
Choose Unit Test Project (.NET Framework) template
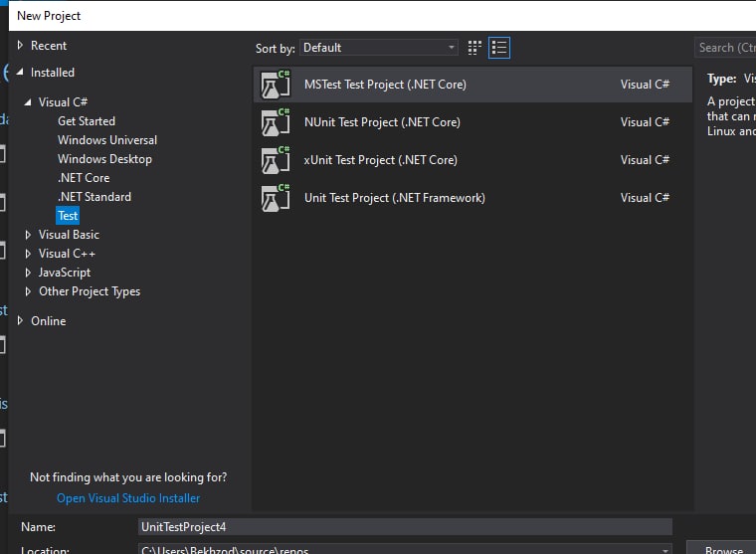click(x=472, y=198)
